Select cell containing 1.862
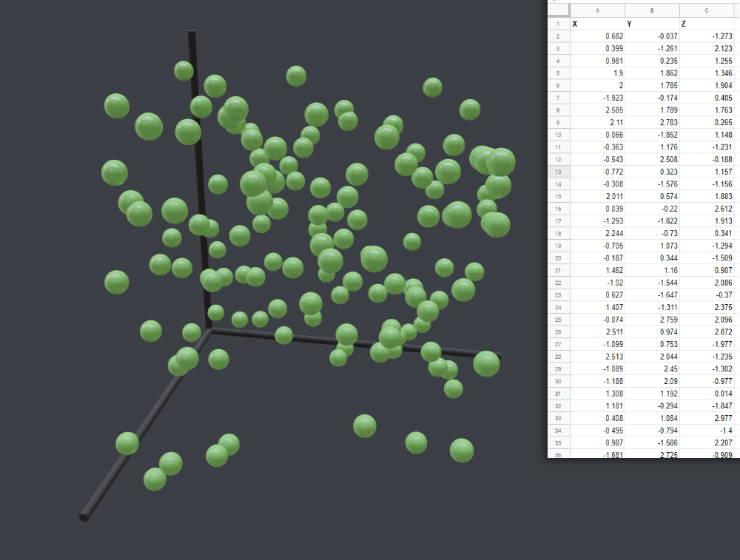The width and height of the screenshot is (740, 560). coord(652,73)
